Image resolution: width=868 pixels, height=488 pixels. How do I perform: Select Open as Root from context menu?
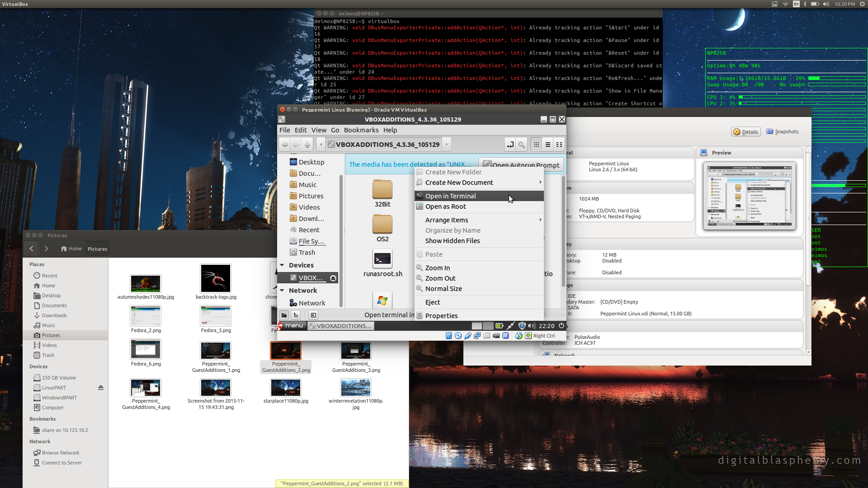tap(445, 206)
